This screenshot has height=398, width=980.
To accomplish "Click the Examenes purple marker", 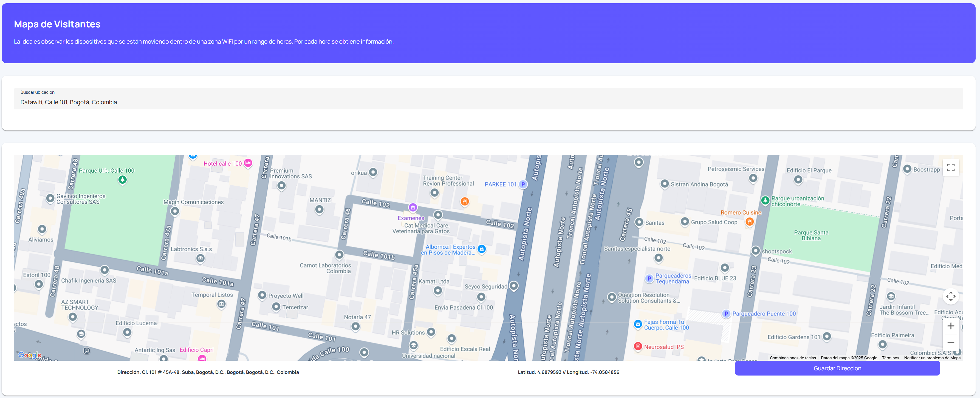I will pyautogui.click(x=413, y=207).
